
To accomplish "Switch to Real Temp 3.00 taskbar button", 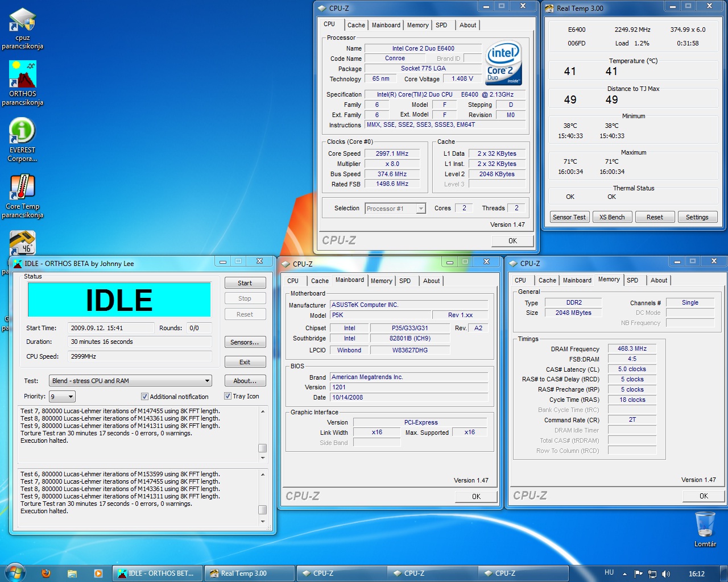I will tap(250, 573).
